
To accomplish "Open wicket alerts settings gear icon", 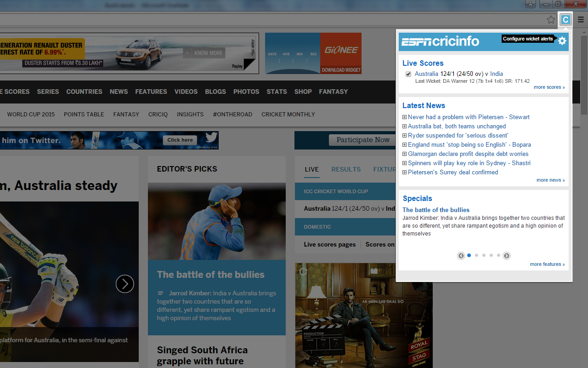I will pyautogui.click(x=562, y=41).
